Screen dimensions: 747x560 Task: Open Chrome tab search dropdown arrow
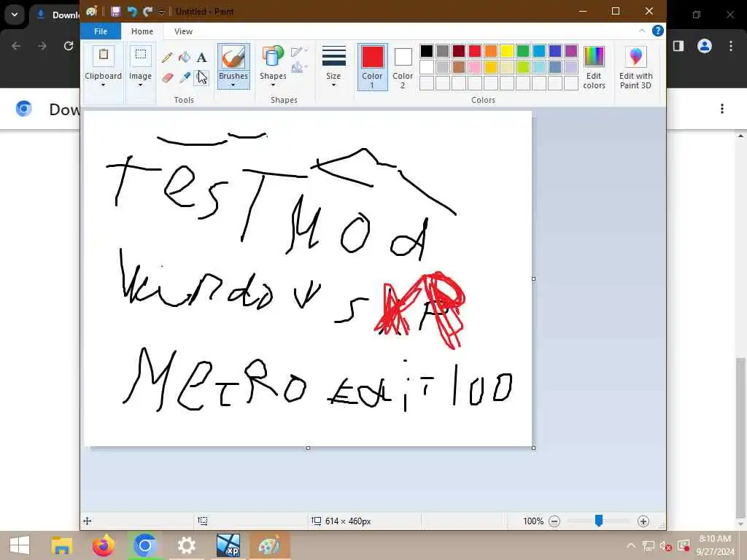15,15
